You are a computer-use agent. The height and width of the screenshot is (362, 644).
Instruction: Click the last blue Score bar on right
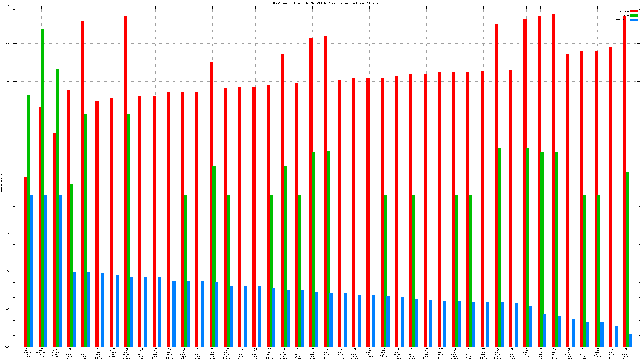tap(630, 340)
